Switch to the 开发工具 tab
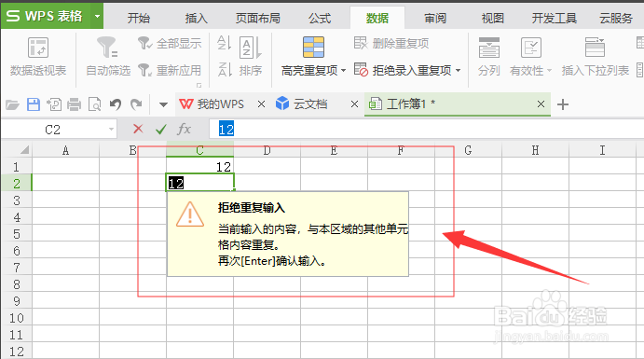This screenshot has height=359, width=644. click(554, 18)
